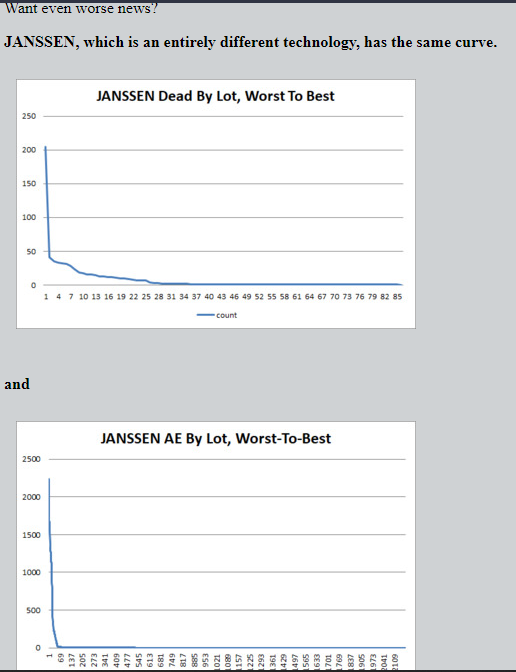Viewport: 516px width, 672px height.
Task: Click the 'JANSSEN AE By Lot, Worst-To-Best' title
Action: click(x=216, y=438)
